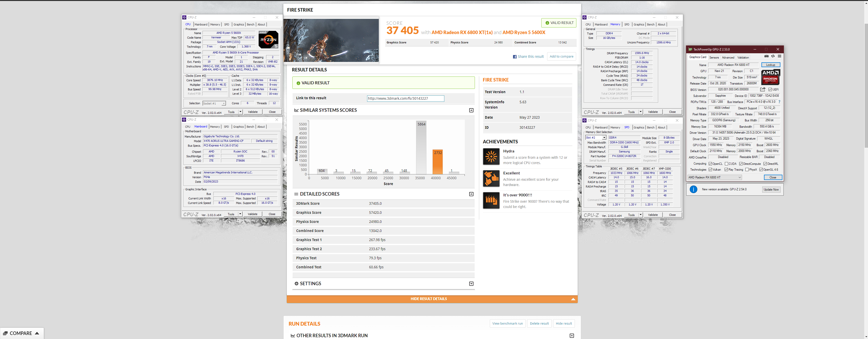Click GPU-Z title bar app icon
The image size is (868, 339).
691,49
